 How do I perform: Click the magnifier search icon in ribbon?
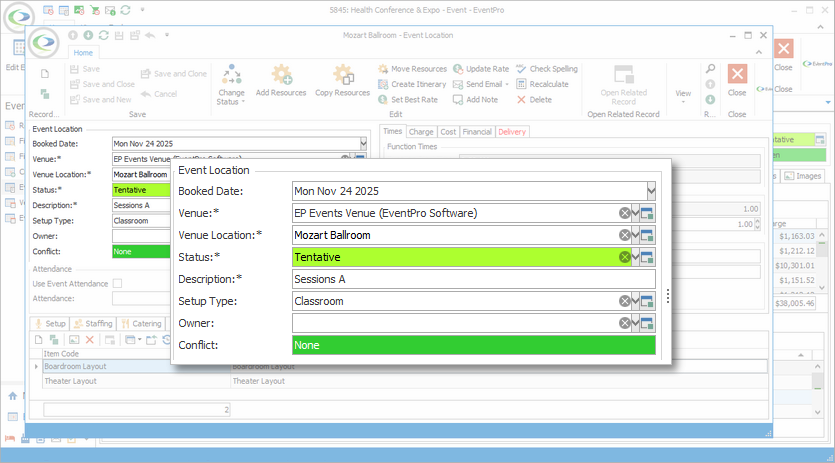click(x=710, y=69)
